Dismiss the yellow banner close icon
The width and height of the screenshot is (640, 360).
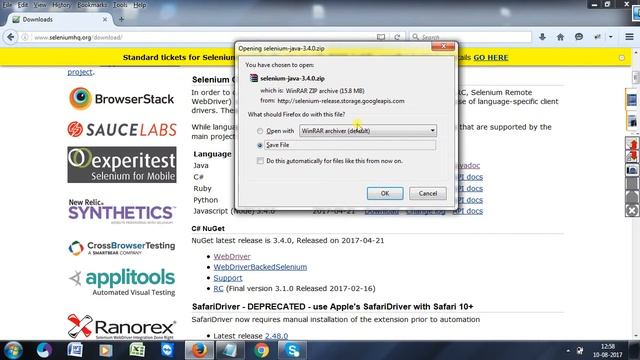622,58
